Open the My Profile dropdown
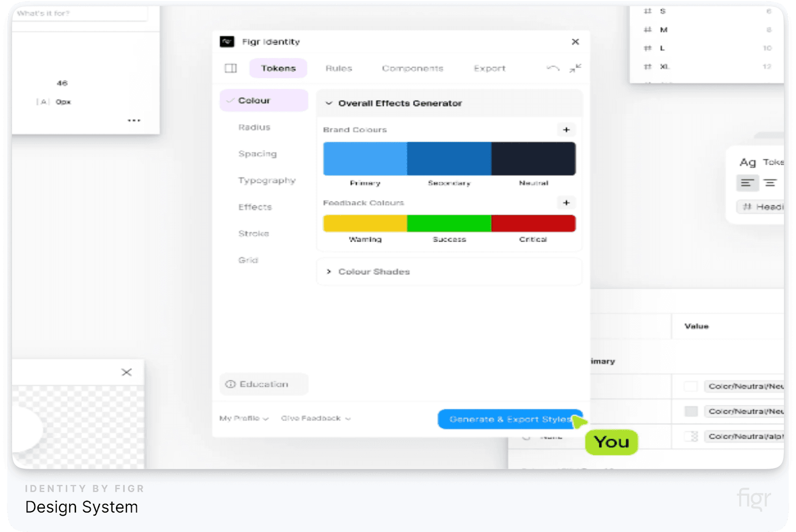 (x=243, y=418)
